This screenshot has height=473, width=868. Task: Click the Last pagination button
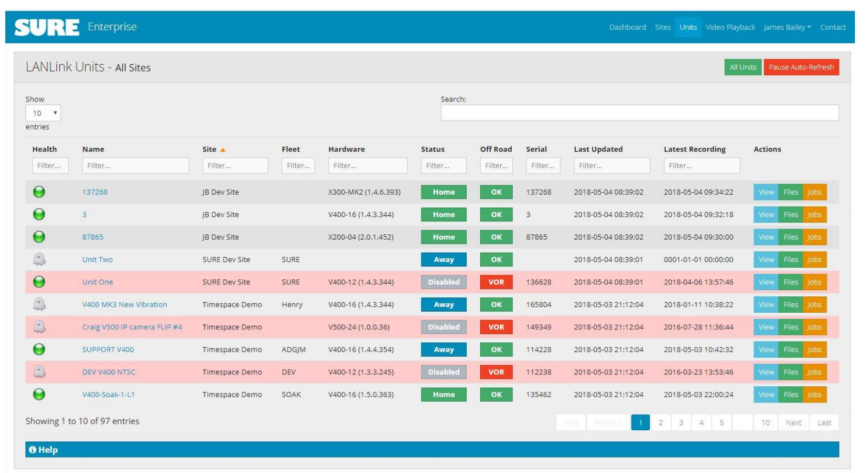coord(824,423)
